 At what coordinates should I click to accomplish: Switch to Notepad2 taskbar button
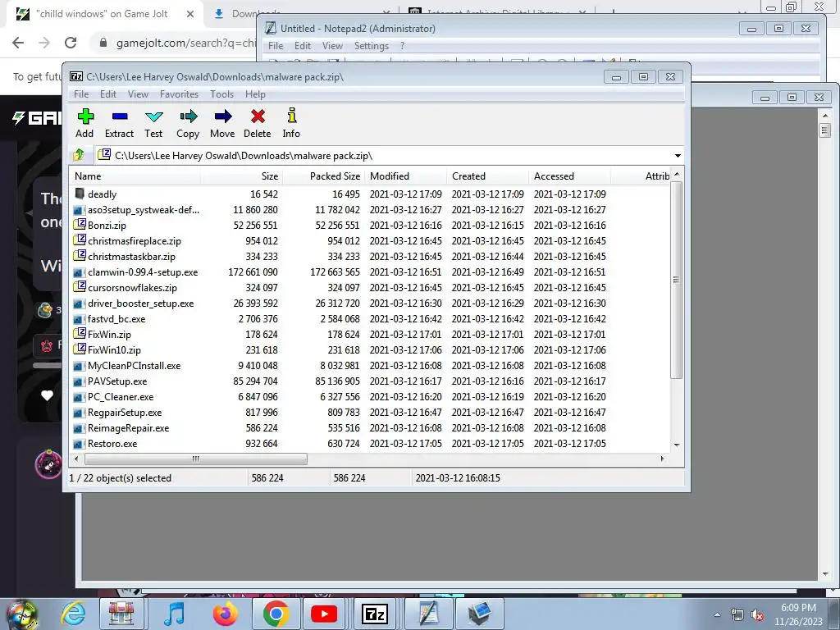coord(429,614)
